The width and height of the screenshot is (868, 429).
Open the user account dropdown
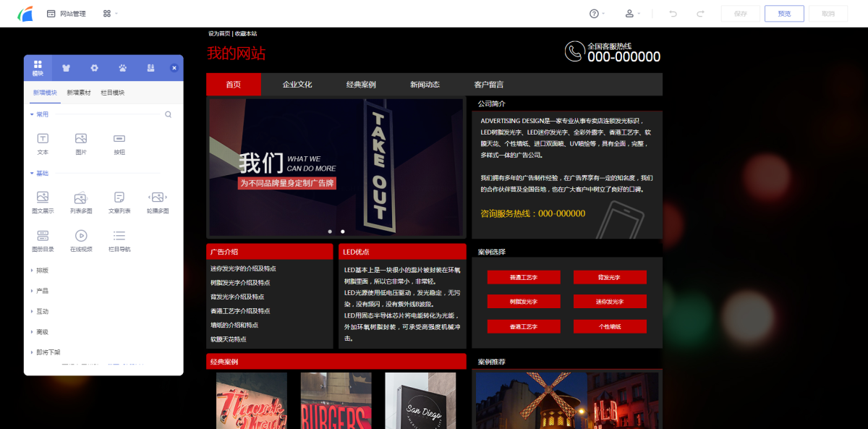[632, 14]
